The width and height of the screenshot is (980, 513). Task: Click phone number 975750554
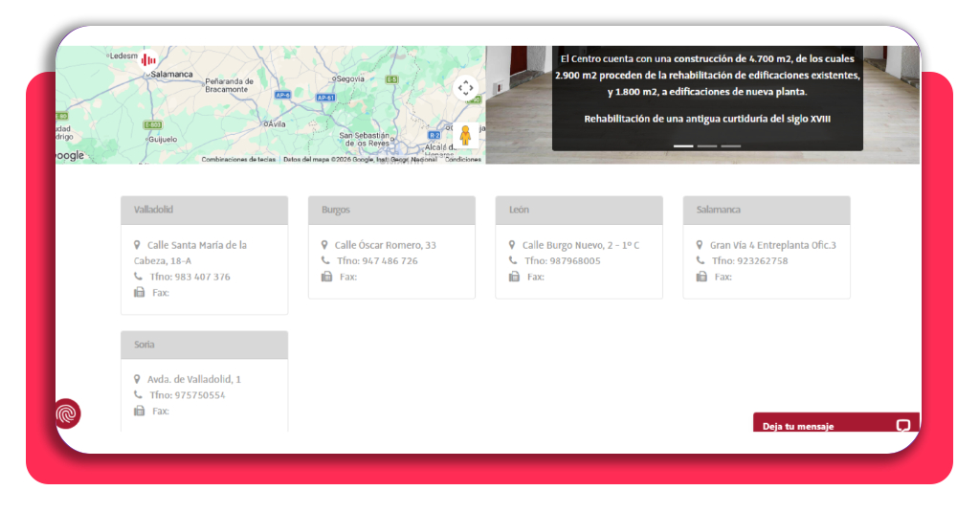(200, 395)
